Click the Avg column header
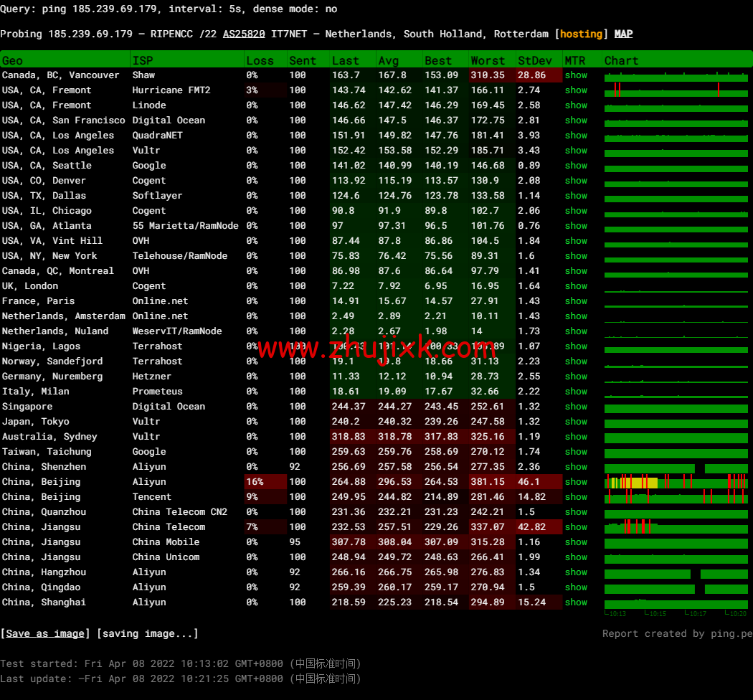Viewport: 753px width, 700px height. click(388, 60)
